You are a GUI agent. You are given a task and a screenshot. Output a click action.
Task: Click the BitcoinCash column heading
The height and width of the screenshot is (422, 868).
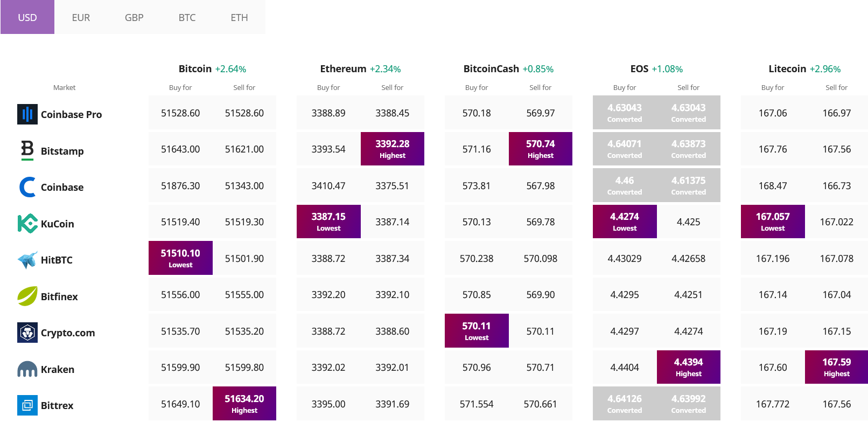pos(491,68)
